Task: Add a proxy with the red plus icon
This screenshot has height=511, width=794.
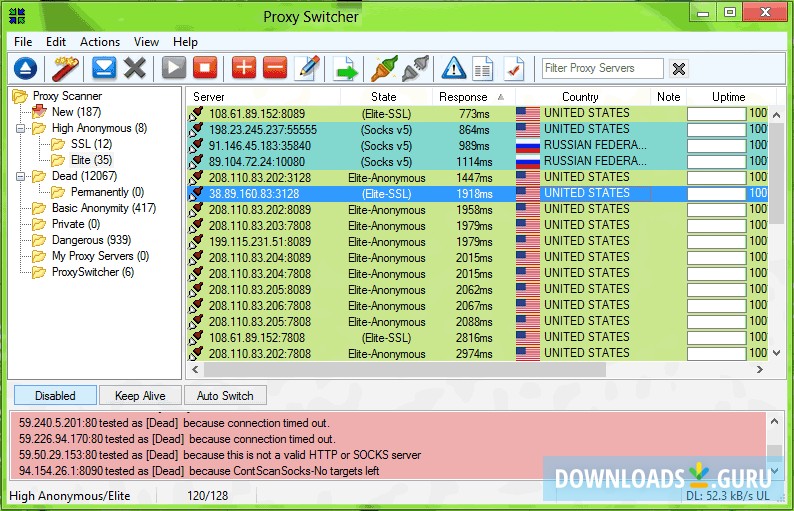Action: [244, 68]
